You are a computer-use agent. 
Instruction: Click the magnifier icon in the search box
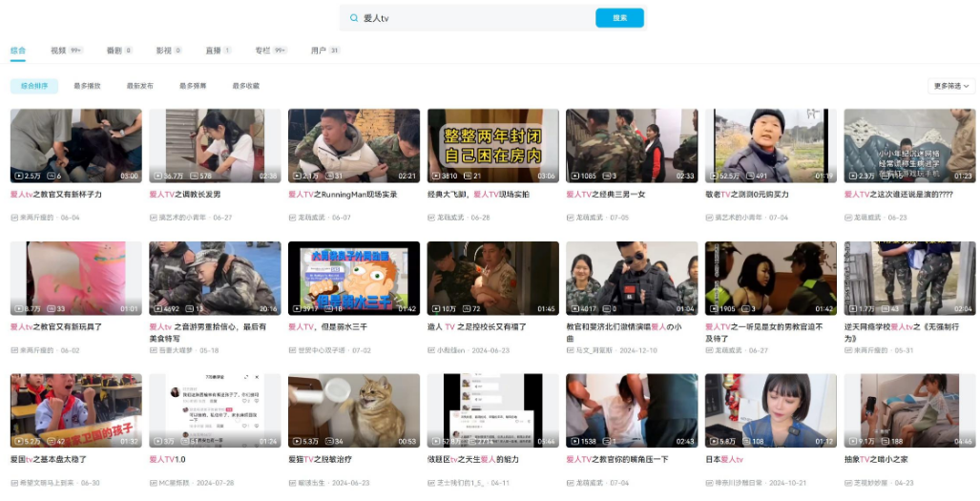click(355, 18)
